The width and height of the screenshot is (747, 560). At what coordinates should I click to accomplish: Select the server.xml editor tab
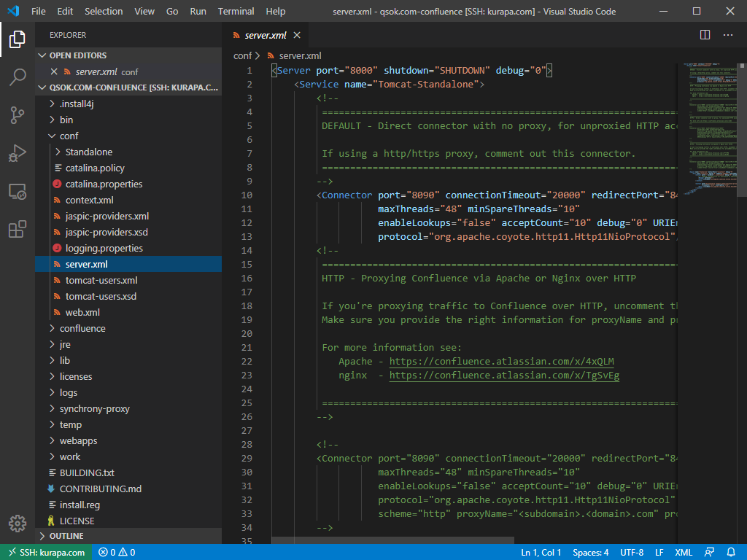(x=264, y=35)
